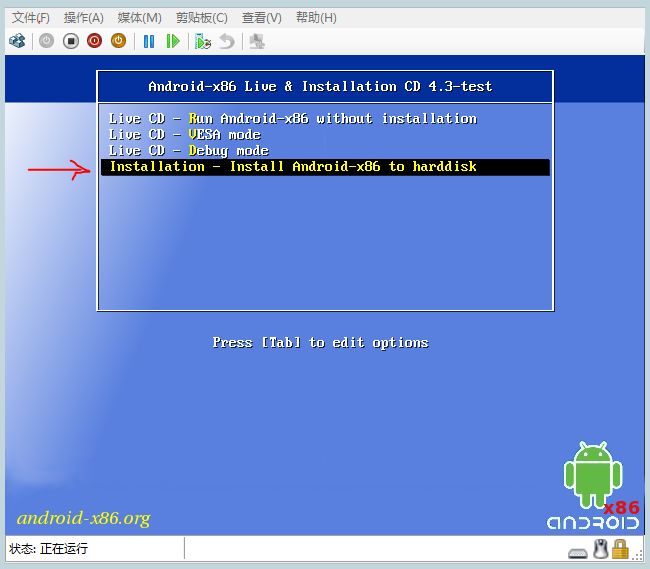Save the VM state with the orange power icon
The width and height of the screenshot is (650, 569).
pyautogui.click(x=119, y=41)
